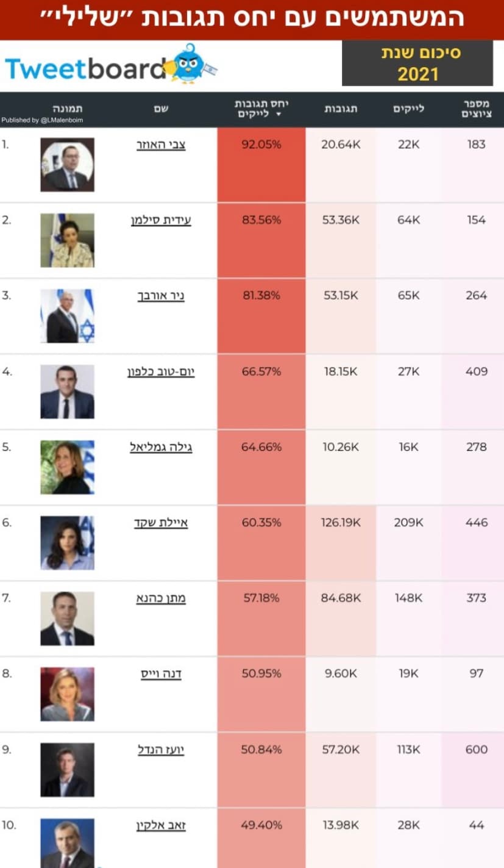Screen dimensions: 504x868
Task: Open the עידית סילמן profile link
Action: point(161,220)
